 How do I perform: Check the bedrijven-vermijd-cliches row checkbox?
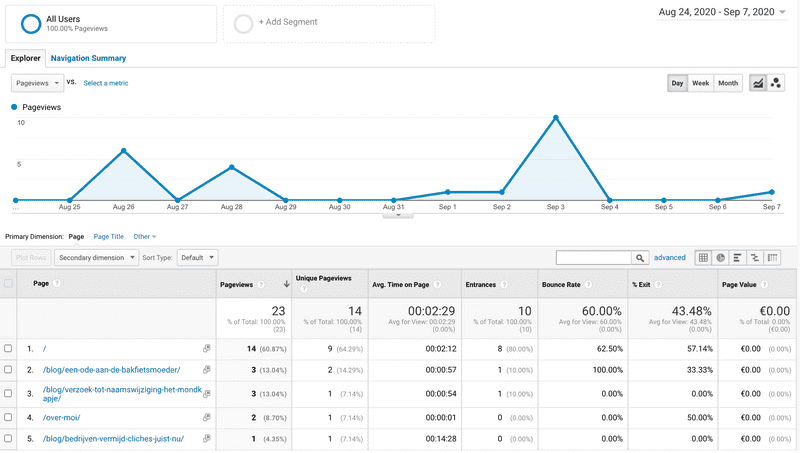(x=8, y=438)
